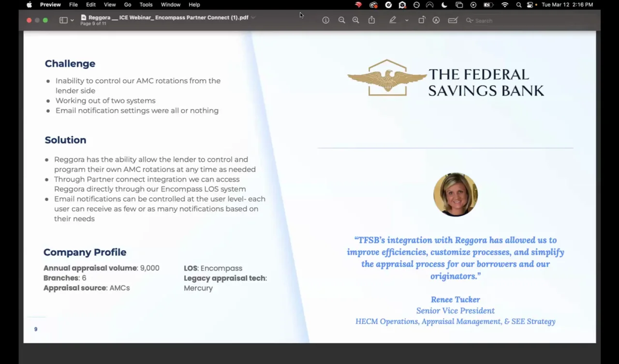Click the 'Page 9 of 11' subtitle

coord(93,24)
